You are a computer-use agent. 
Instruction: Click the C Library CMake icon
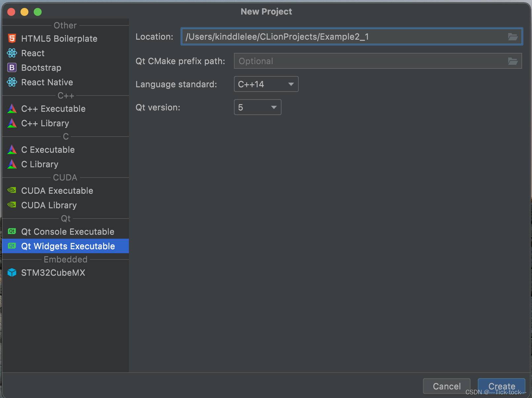12,164
